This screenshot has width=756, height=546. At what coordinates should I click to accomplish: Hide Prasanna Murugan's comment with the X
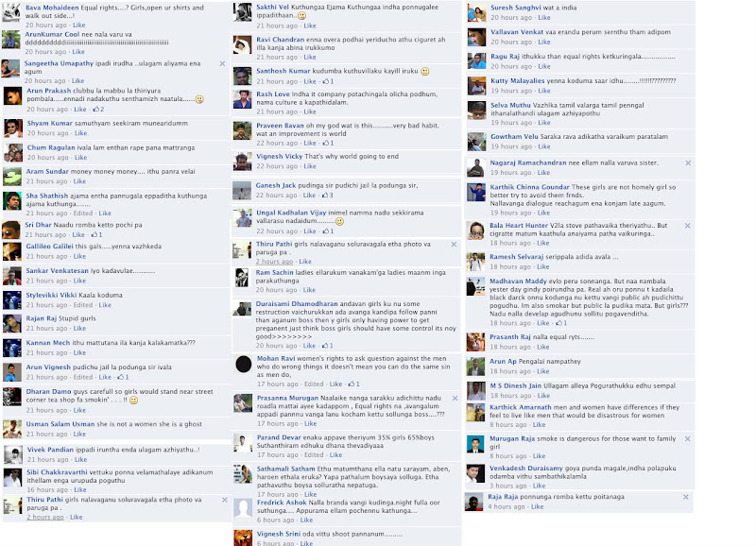pyautogui.click(x=455, y=398)
